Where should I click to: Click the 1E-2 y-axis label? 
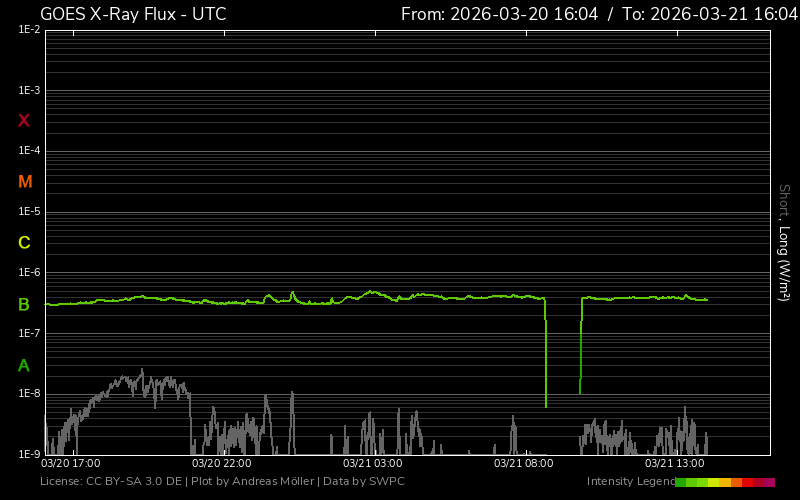tap(29, 30)
